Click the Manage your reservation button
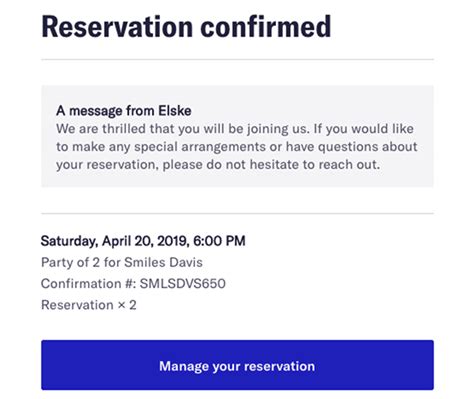This screenshot has width=474, height=399. [x=237, y=365]
